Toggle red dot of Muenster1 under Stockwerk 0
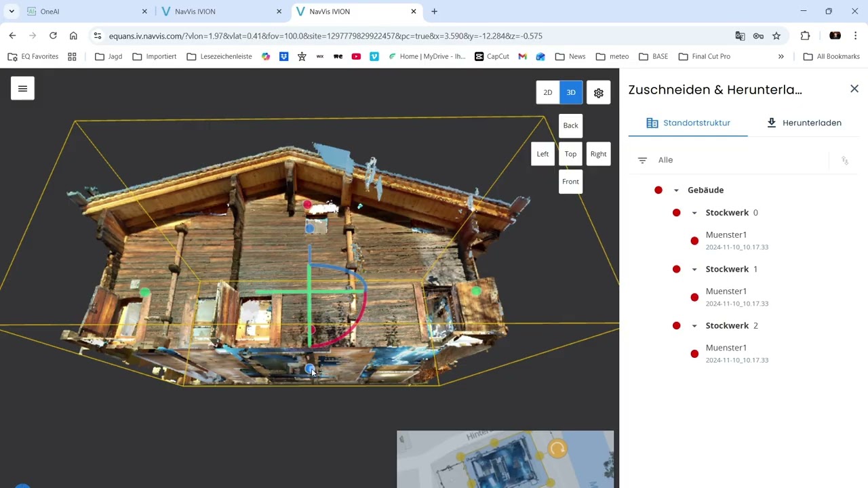This screenshot has height=488, width=868. (x=694, y=241)
